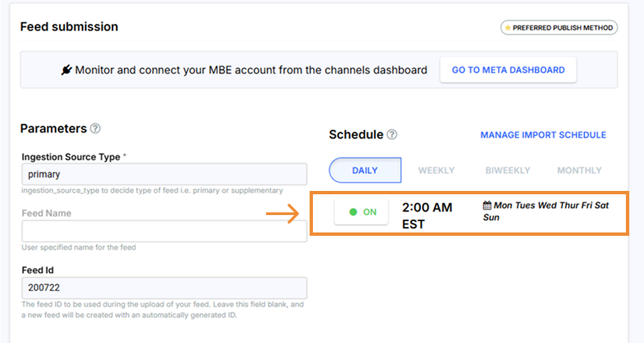The height and width of the screenshot is (343, 644).
Task: Open the MANAGE IMPORT SCHEDULE link
Action: (543, 135)
